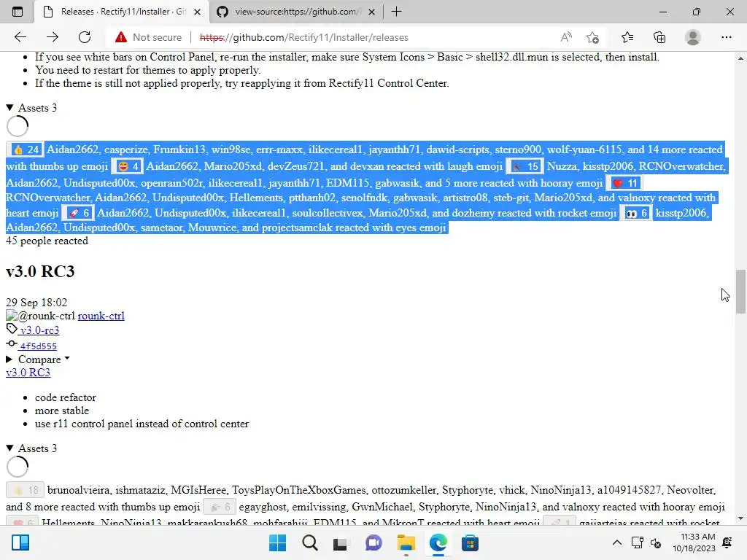Reload the releases page
This screenshot has height=560, width=747.
(x=85, y=37)
